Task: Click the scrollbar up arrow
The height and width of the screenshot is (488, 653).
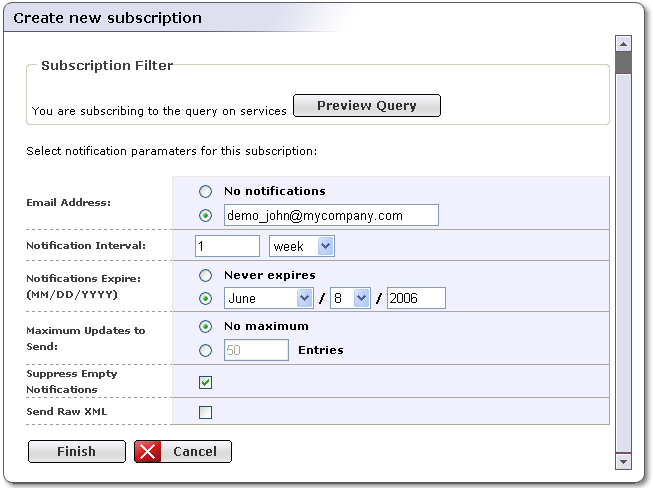Action: (x=623, y=44)
